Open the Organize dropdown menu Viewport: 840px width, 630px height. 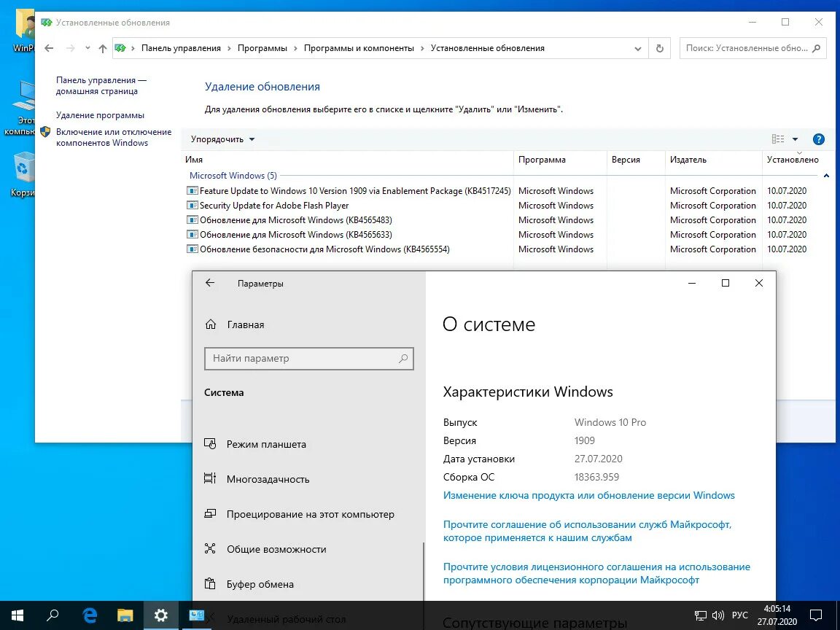pyautogui.click(x=223, y=139)
